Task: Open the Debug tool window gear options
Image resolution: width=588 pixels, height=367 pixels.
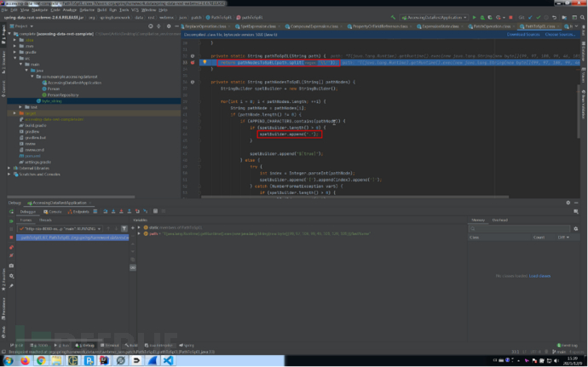Action: [x=568, y=203]
